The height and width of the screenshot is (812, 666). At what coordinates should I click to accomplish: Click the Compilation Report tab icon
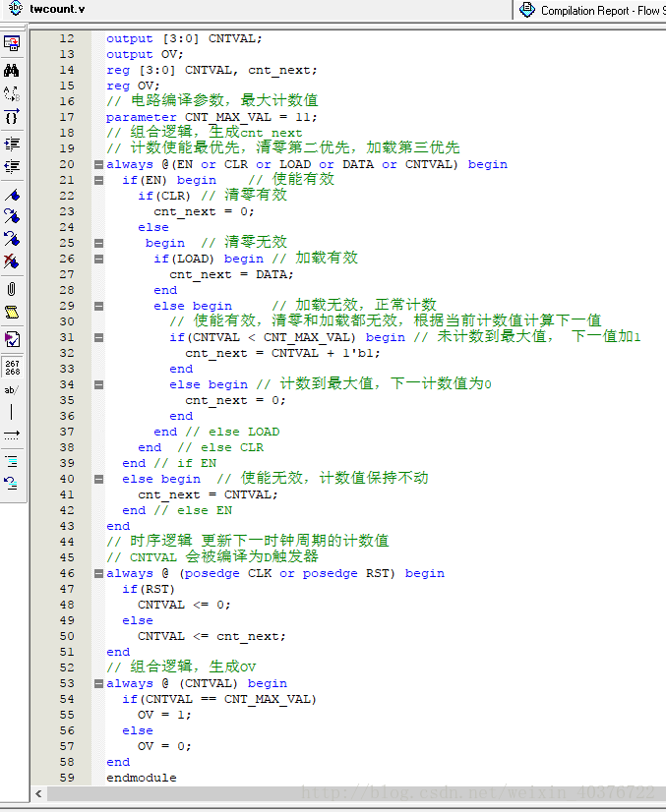(527, 9)
